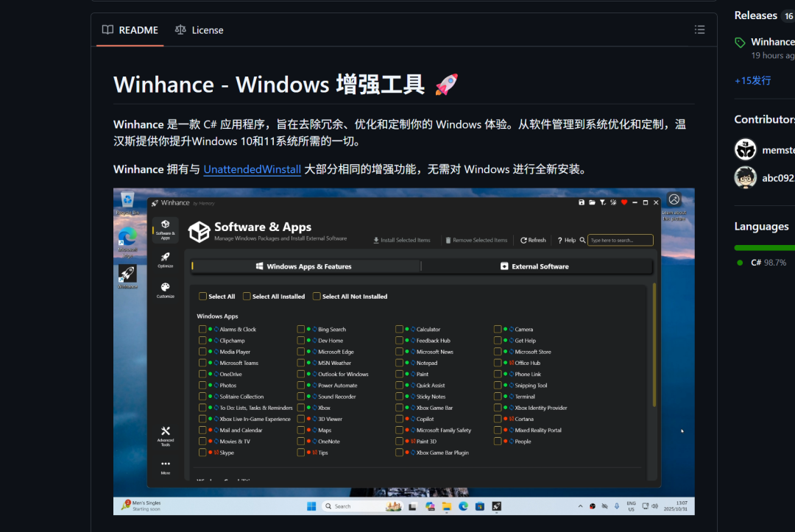Check the Select All checkbox
The height and width of the screenshot is (532, 795).
202,296
